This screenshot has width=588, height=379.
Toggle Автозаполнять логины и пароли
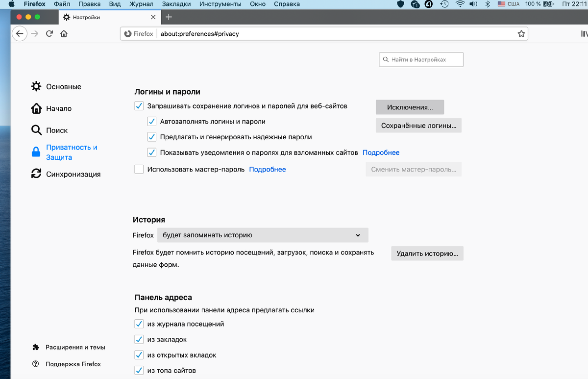(x=152, y=122)
